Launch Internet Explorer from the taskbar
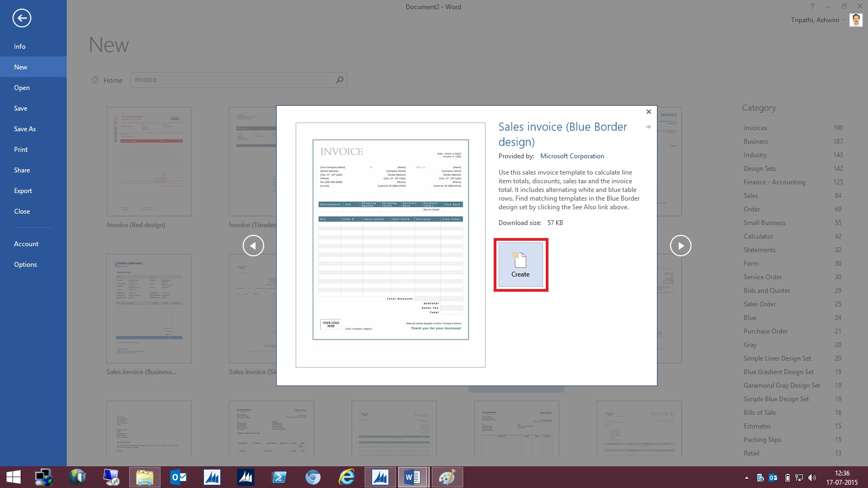868x488 pixels. pos(346,477)
